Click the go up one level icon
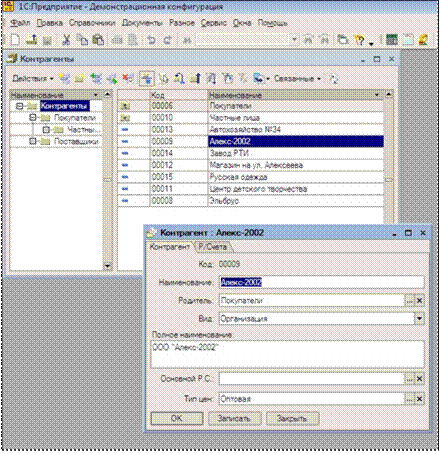 [195, 79]
